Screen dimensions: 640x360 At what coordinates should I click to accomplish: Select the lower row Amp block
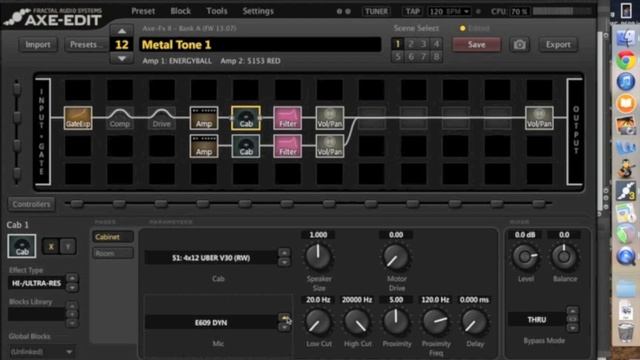[x=204, y=146]
